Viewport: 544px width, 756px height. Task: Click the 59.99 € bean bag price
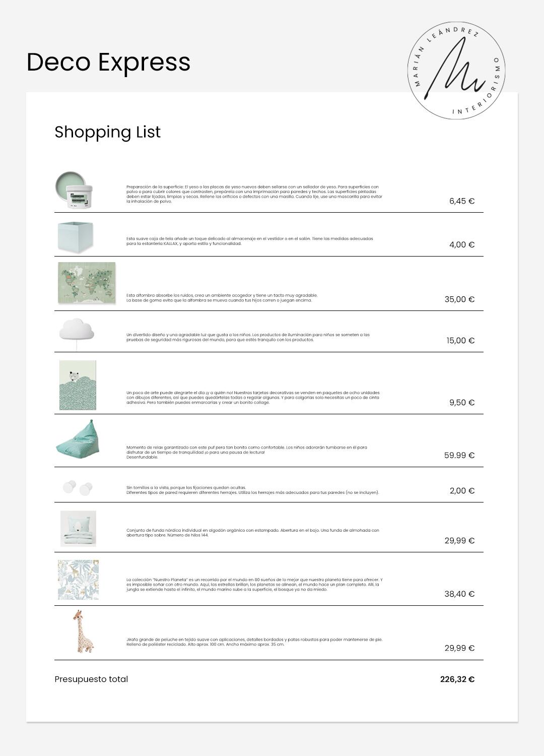click(459, 456)
